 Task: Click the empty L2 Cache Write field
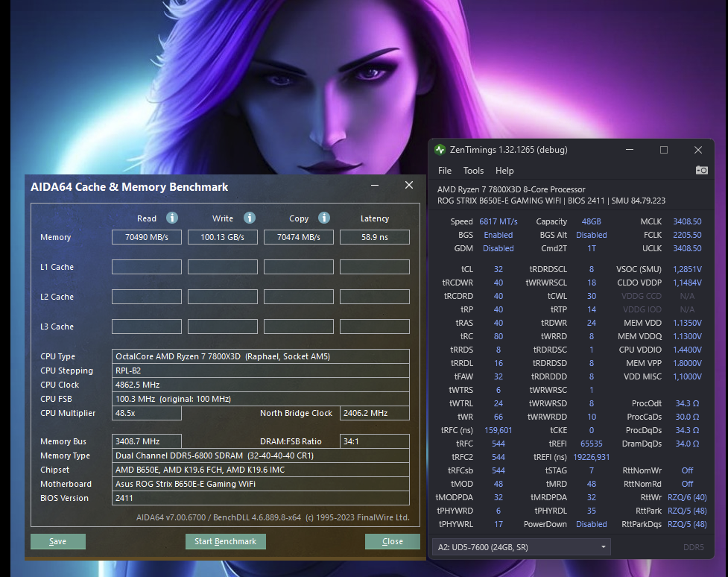coord(222,297)
